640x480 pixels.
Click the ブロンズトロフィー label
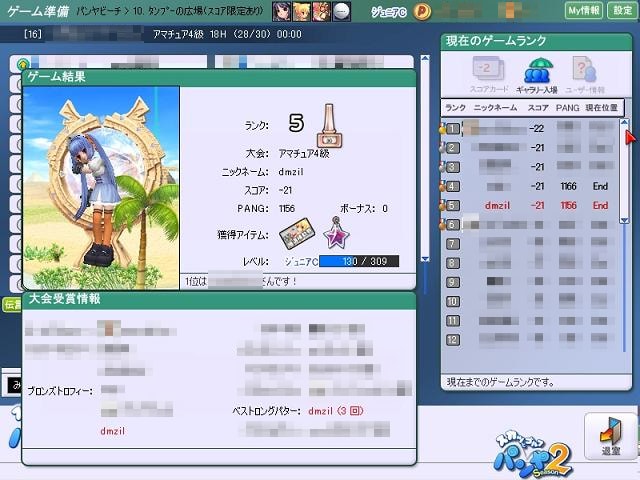(x=60, y=391)
